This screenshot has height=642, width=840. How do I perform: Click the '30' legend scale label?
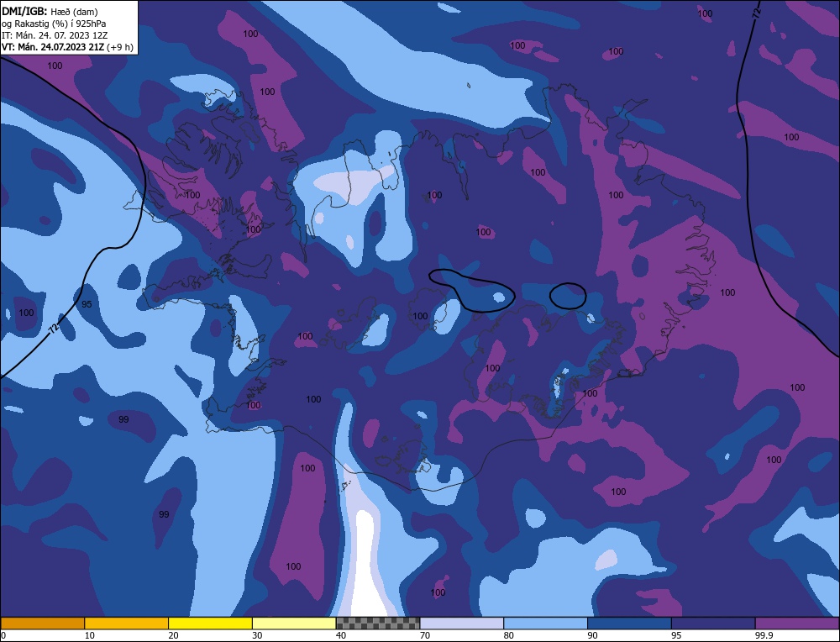point(257,635)
